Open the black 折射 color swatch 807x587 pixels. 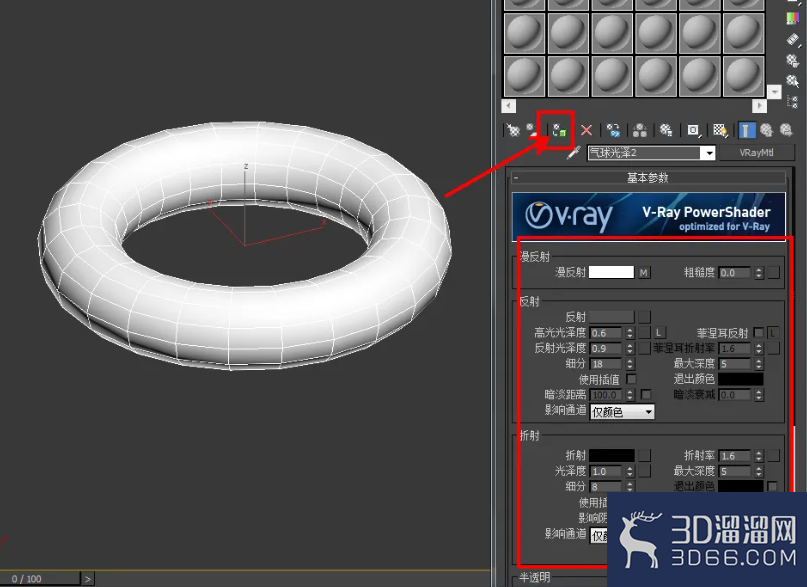point(611,455)
